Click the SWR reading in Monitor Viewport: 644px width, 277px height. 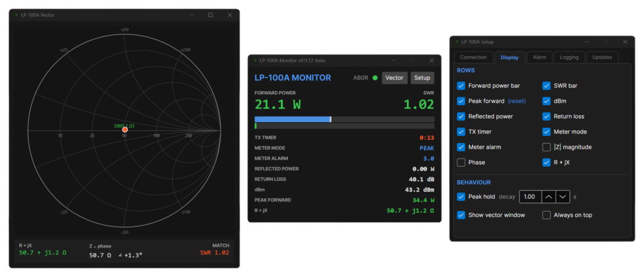(x=418, y=105)
